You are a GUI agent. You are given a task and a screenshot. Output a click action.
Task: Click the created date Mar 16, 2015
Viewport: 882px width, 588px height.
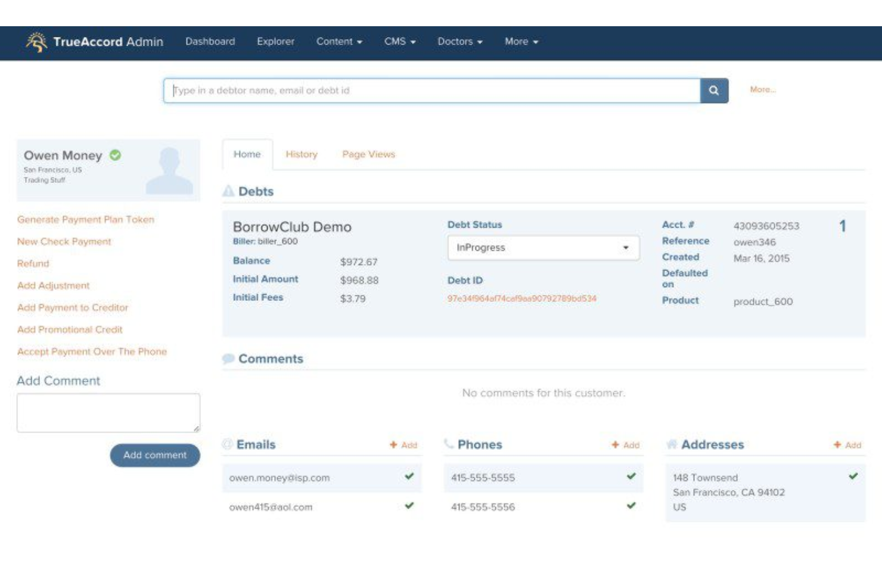click(762, 258)
